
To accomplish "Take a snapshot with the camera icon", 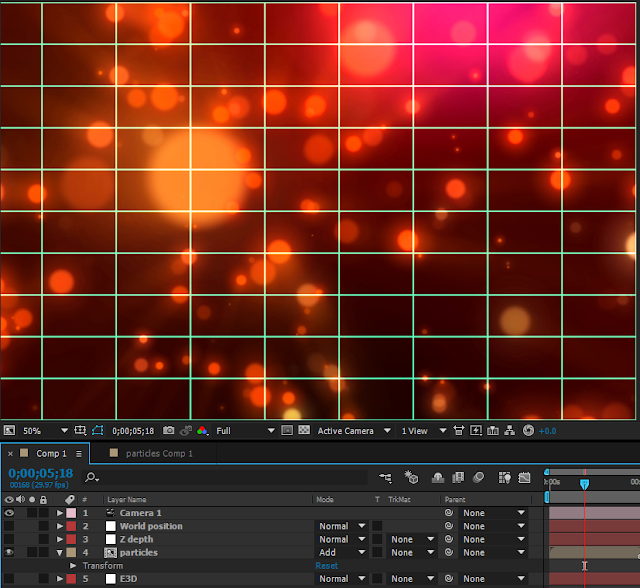I will pos(169,431).
